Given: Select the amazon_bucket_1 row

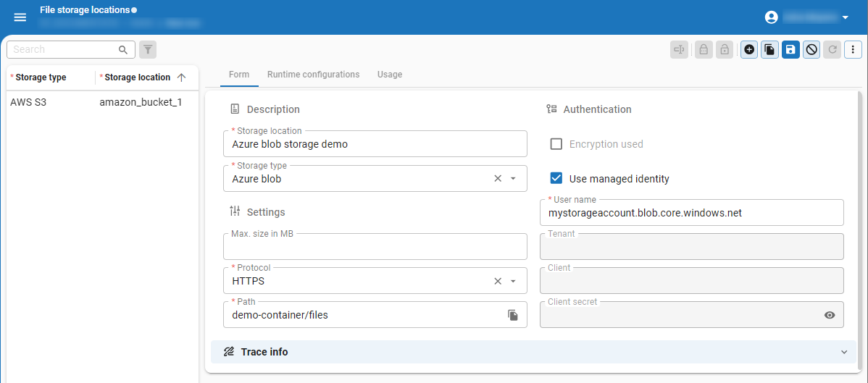Looking at the screenshot, I should tap(141, 102).
